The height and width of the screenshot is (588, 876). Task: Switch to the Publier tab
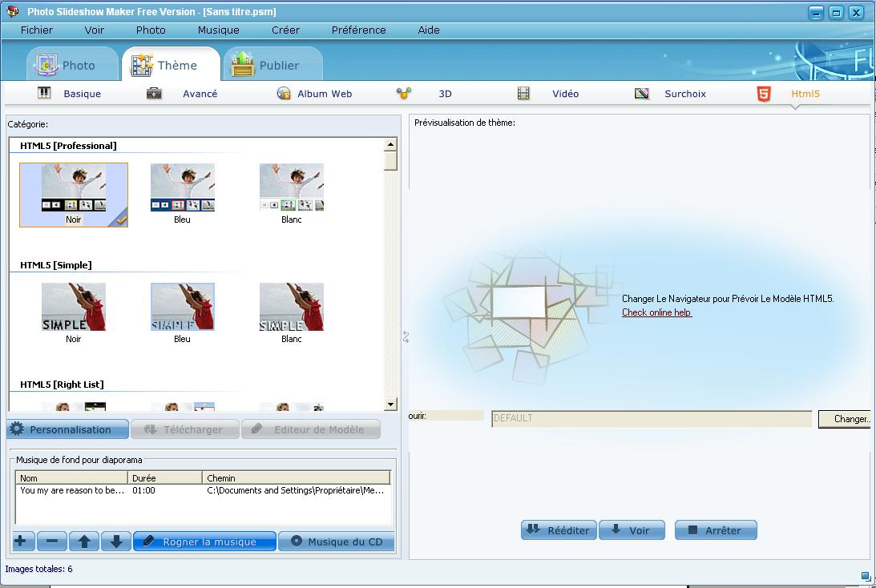pyautogui.click(x=267, y=65)
